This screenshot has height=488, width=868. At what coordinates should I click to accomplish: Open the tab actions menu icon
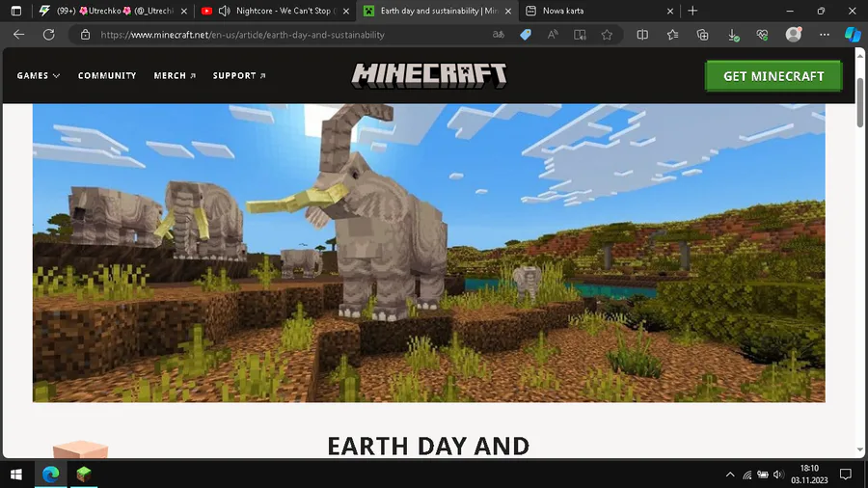pyautogui.click(x=16, y=11)
